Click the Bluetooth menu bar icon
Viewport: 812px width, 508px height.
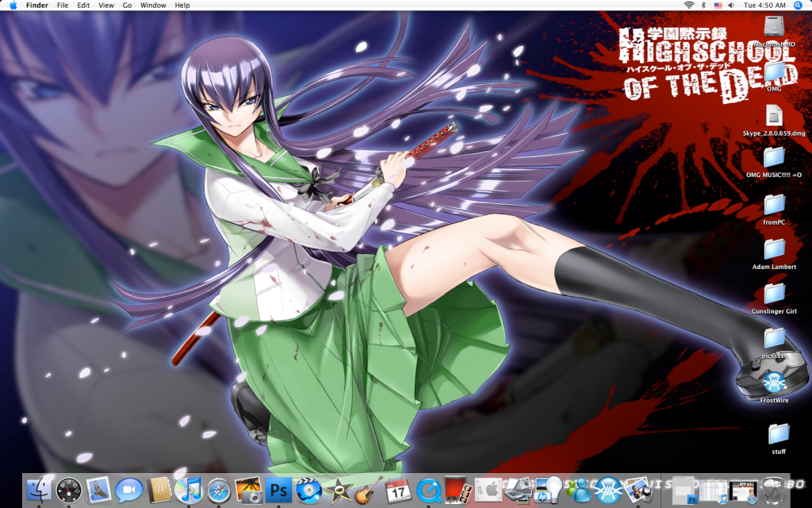pyautogui.click(x=703, y=6)
